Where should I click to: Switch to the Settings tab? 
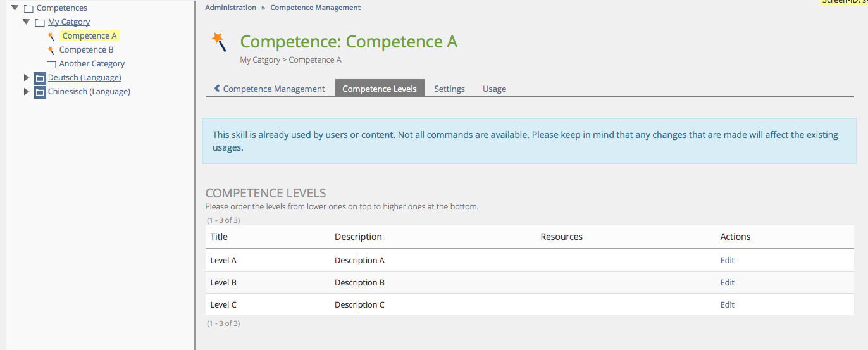449,89
